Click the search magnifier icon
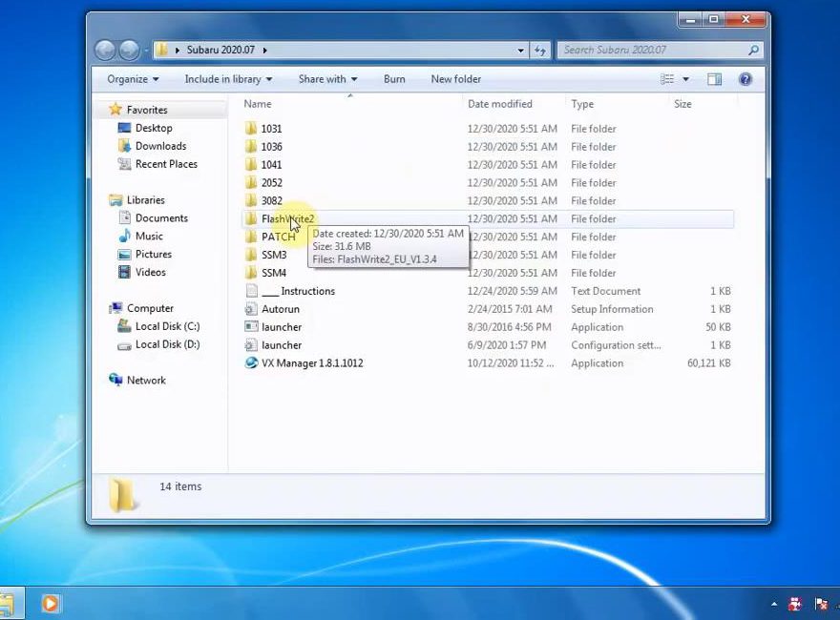The image size is (840, 620). coord(753,50)
